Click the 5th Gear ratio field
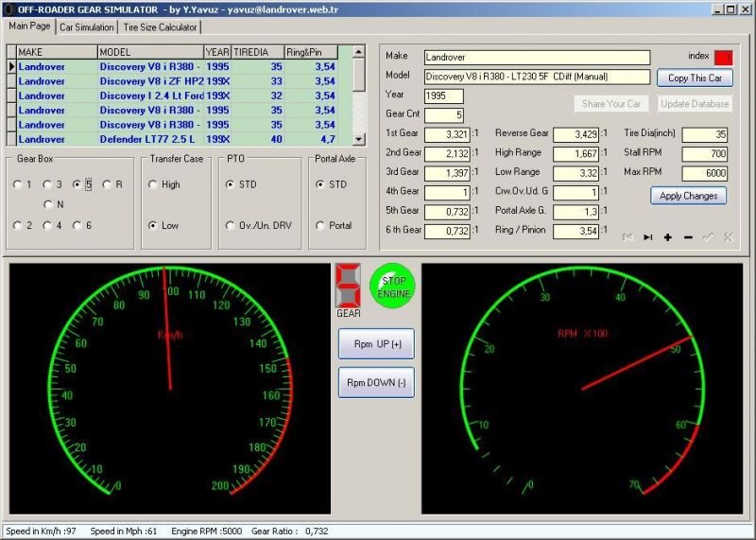Viewport: 756px width, 540px height. [447, 212]
